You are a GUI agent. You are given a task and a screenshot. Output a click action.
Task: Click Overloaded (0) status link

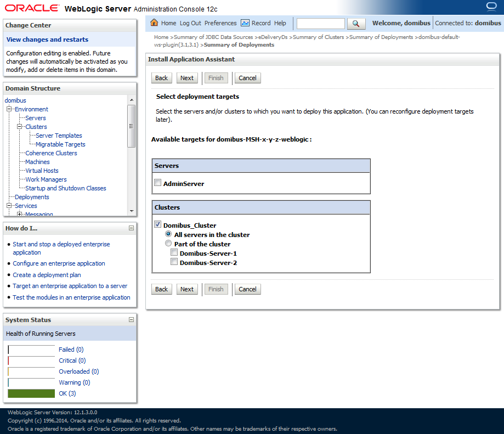tap(79, 371)
